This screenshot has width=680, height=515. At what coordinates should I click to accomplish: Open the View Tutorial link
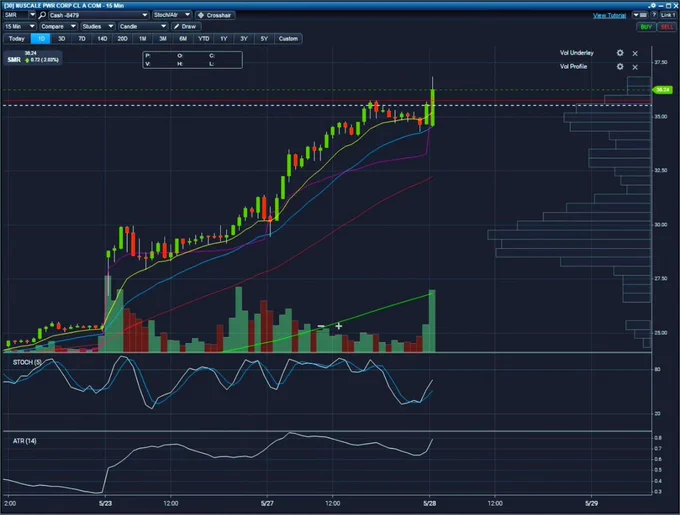click(609, 16)
